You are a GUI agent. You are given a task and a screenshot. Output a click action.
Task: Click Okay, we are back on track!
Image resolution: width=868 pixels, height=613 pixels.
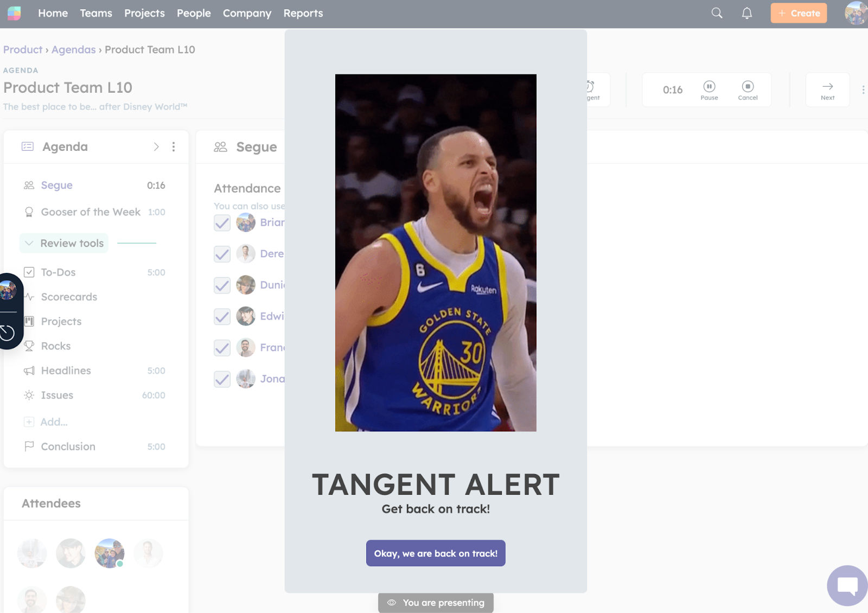[x=436, y=553]
